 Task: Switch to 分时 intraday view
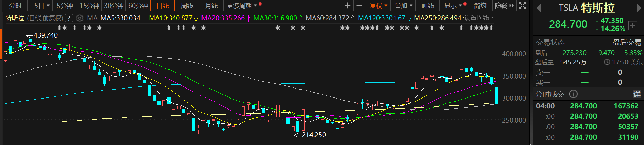(15, 6)
